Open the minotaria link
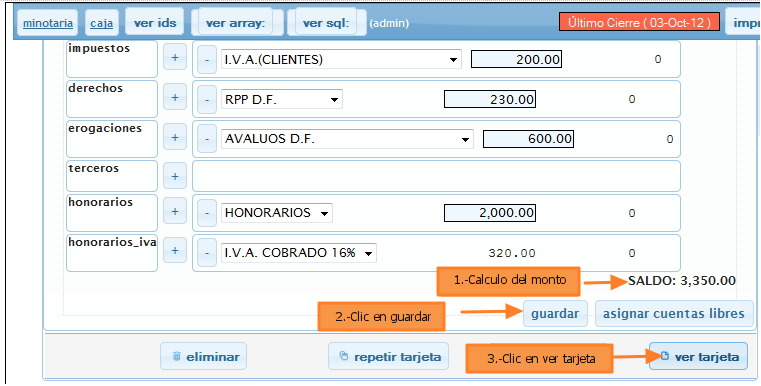 point(48,23)
